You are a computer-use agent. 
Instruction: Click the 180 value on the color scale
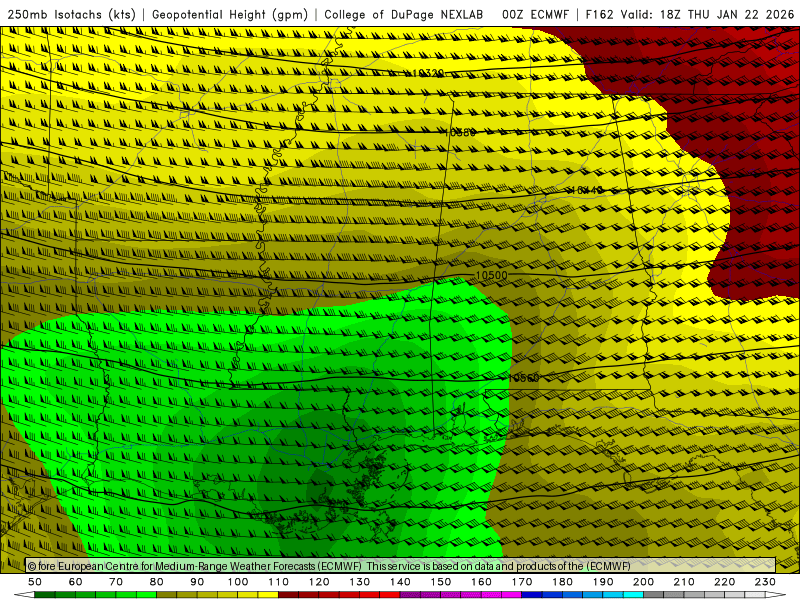tap(562, 582)
